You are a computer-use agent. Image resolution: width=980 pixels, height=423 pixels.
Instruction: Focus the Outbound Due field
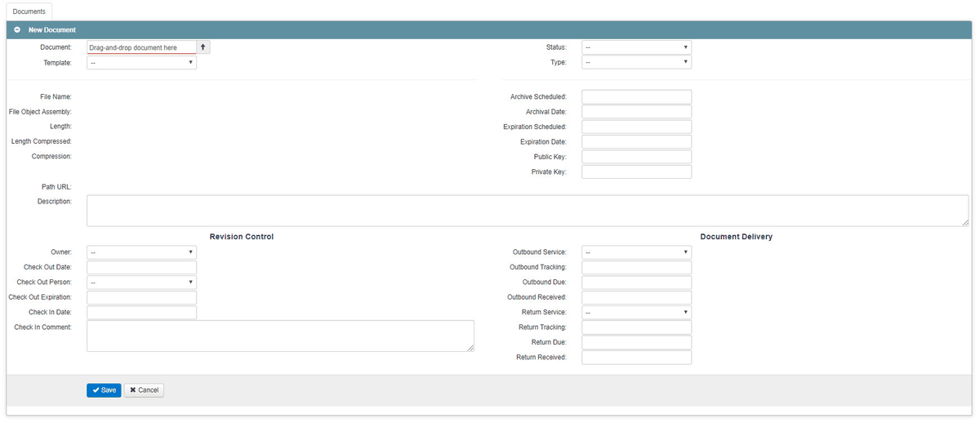(637, 282)
